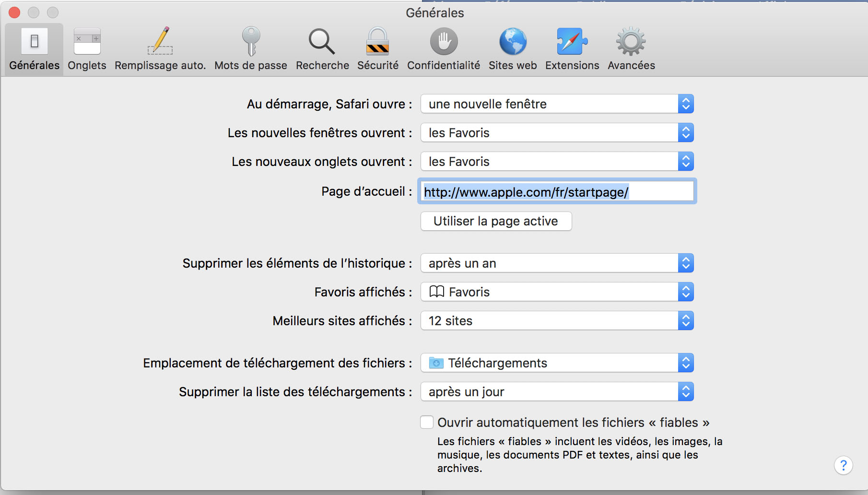Open the Générales preferences icon
868x495 pixels.
[x=35, y=41]
